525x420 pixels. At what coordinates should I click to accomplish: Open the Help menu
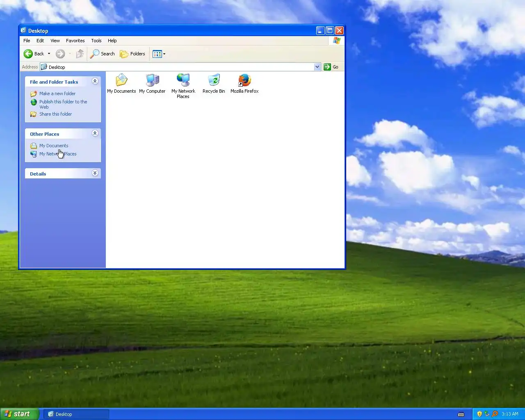coord(112,41)
